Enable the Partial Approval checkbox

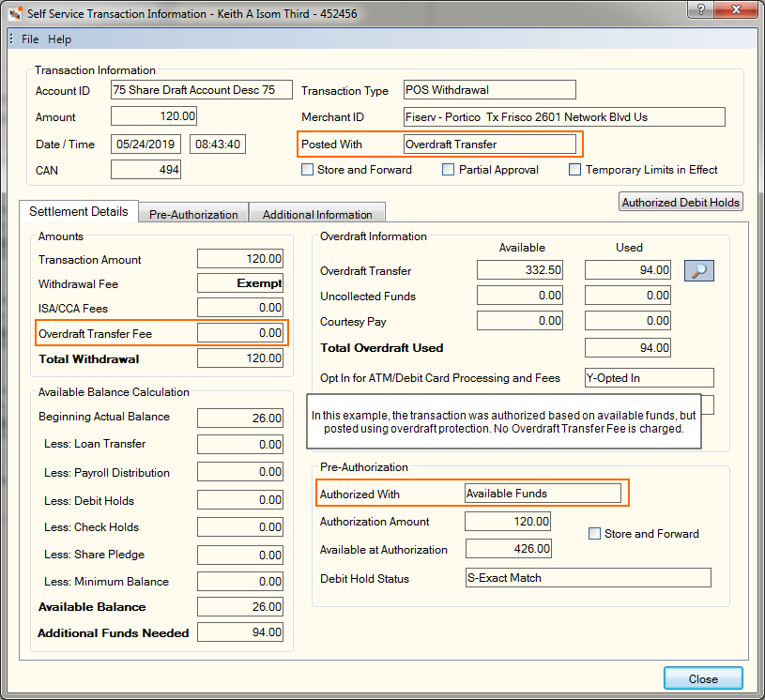(448, 169)
